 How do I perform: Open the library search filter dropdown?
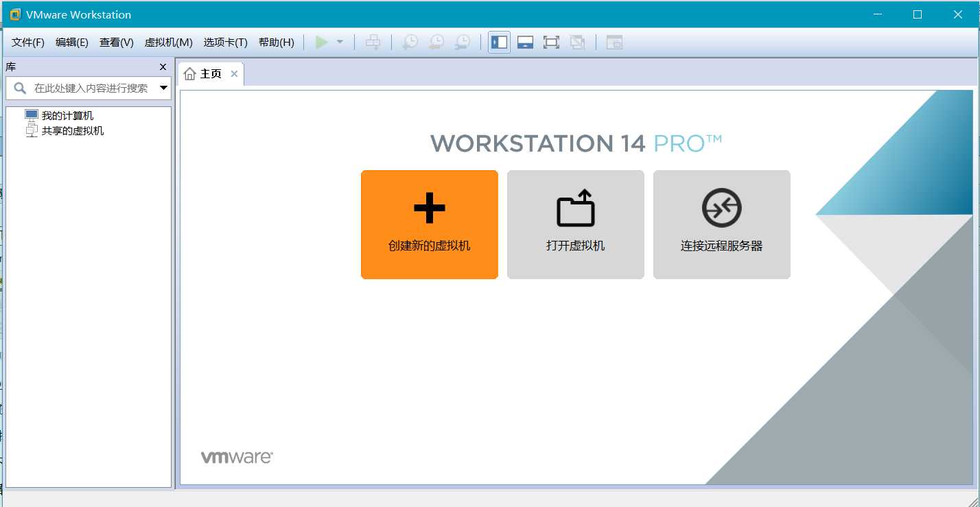pyautogui.click(x=163, y=88)
